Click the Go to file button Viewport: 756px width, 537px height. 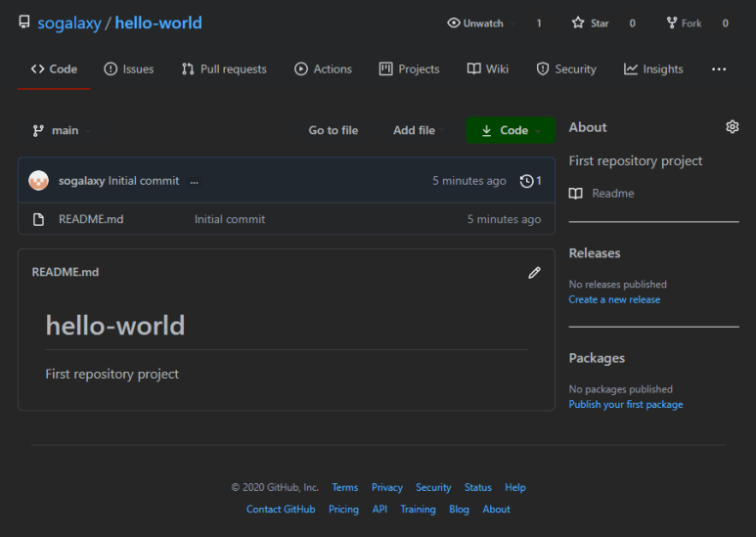(x=334, y=130)
